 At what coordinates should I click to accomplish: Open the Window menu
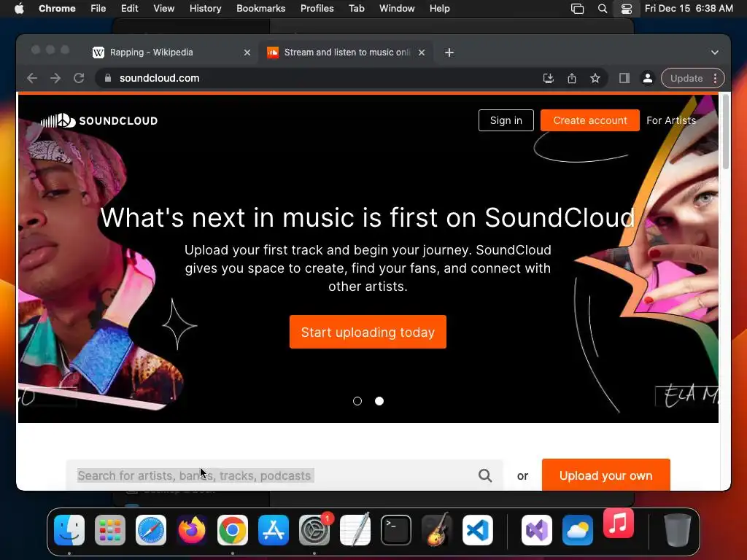(x=397, y=9)
